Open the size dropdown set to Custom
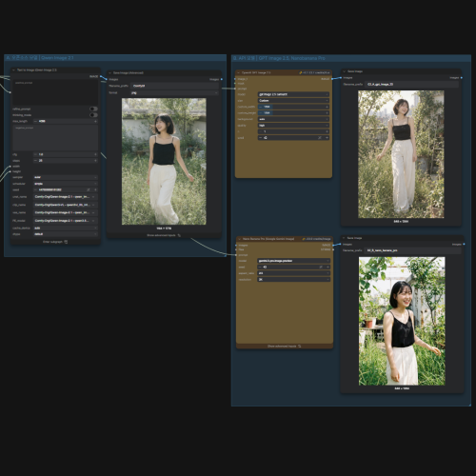Viewport: 476px width, 476px height. coord(293,101)
